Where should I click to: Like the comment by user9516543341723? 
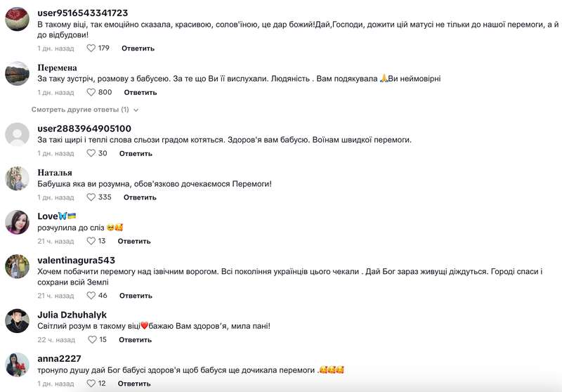click(x=91, y=48)
